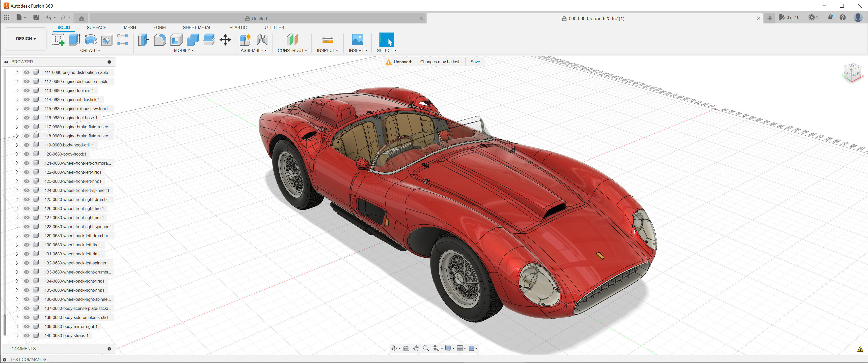Activate the Shell tool icon
The image size is (868, 363).
click(176, 40)
